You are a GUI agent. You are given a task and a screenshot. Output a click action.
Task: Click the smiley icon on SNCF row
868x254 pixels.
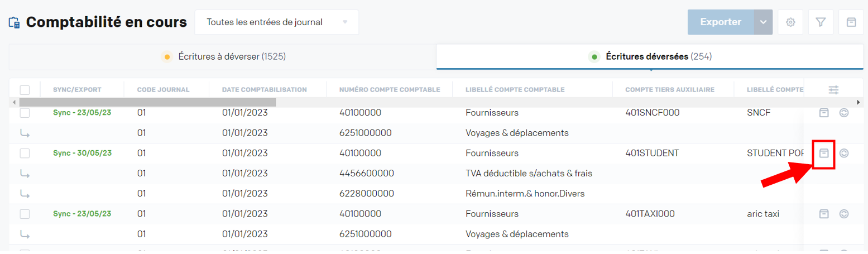tap(844, 113)
